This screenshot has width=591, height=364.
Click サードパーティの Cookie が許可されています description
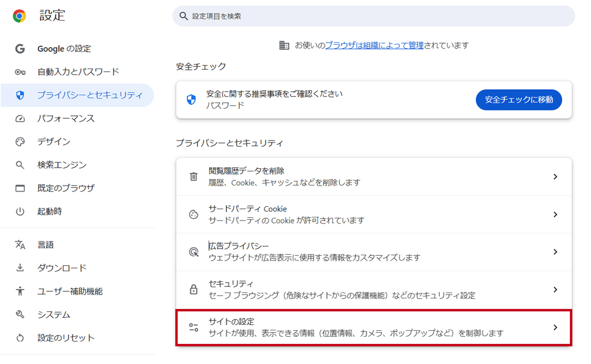click(287, 220)
